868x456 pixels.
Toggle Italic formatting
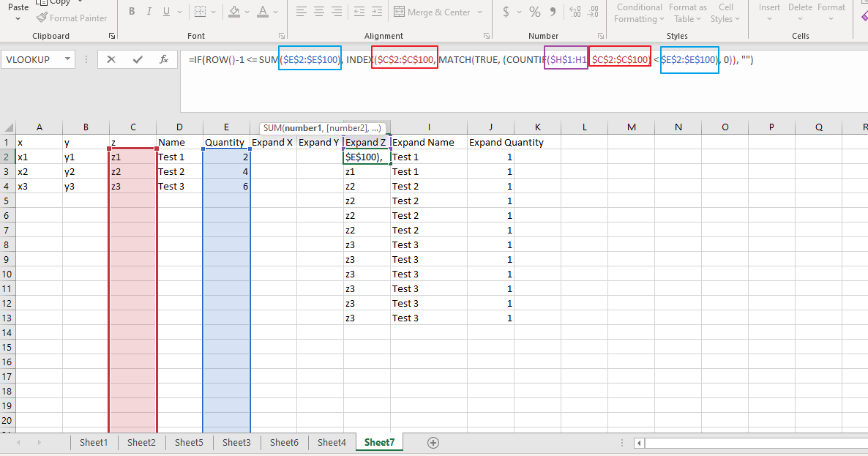149,12
